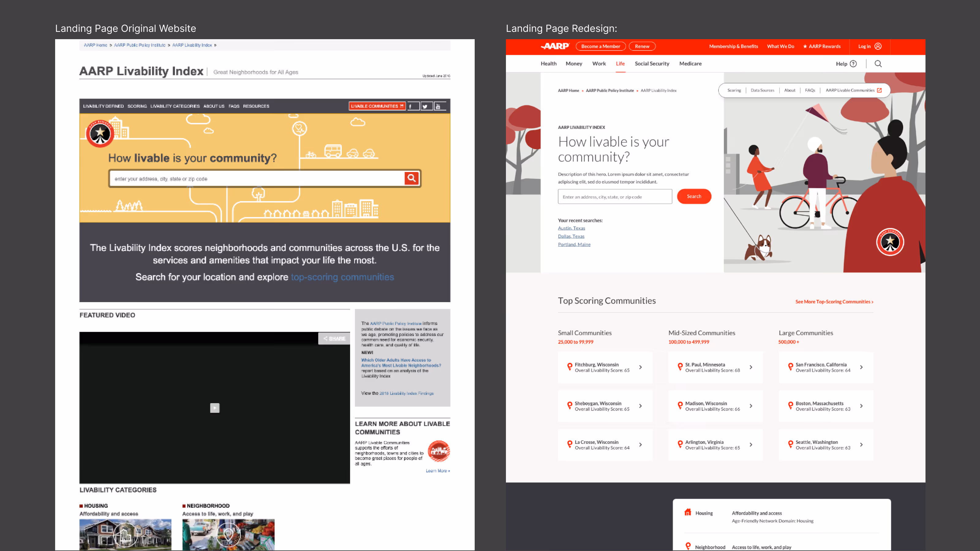Click the Neighborhood category thumbnail image
The height and width of the screenshot is (551, 980).
pos(228,534)
